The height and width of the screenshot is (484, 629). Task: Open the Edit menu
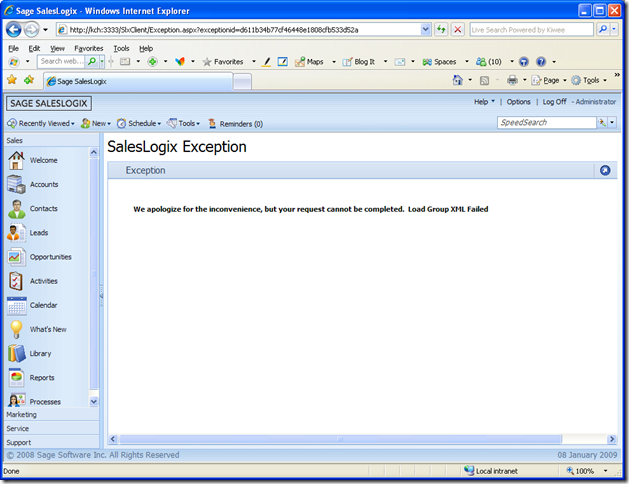pos(34,49)
